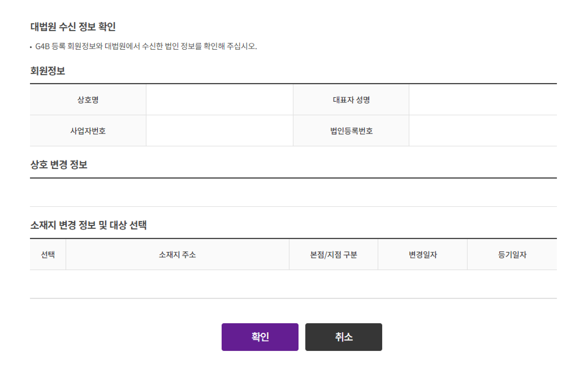The width and height of the screenshot is (588, 369).
Task: Click the empty field beside 사업자번호
Action: [219, 131]
